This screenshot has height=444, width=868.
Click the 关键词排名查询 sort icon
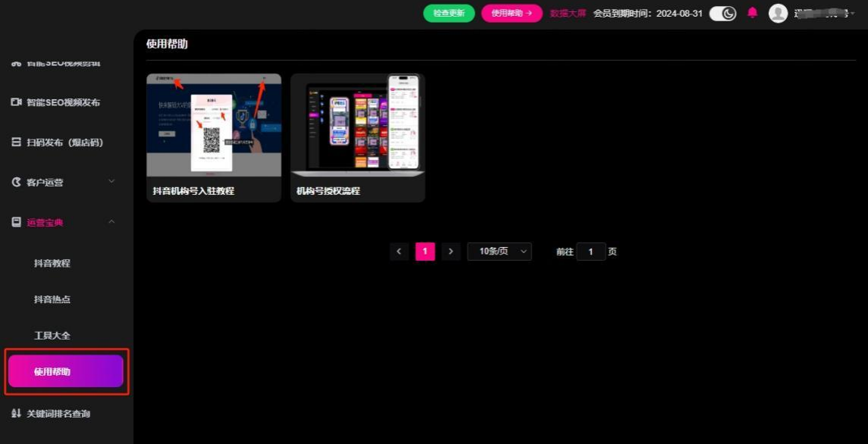pyautogui.click(x=16, y=414)
